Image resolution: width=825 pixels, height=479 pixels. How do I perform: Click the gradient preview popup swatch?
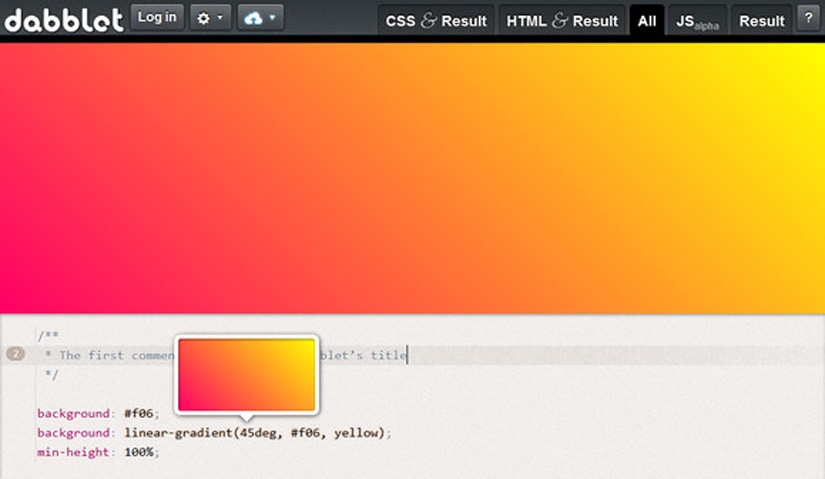[246, 375]
